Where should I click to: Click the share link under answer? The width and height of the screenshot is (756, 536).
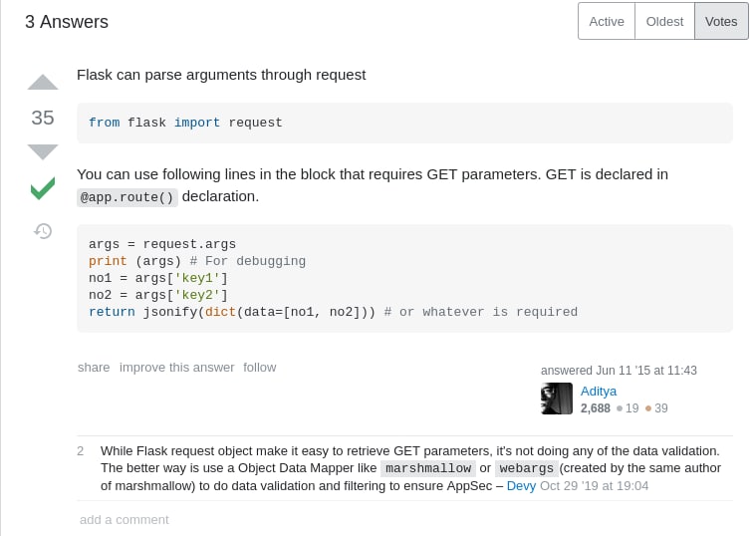click(x=94, y=368)
